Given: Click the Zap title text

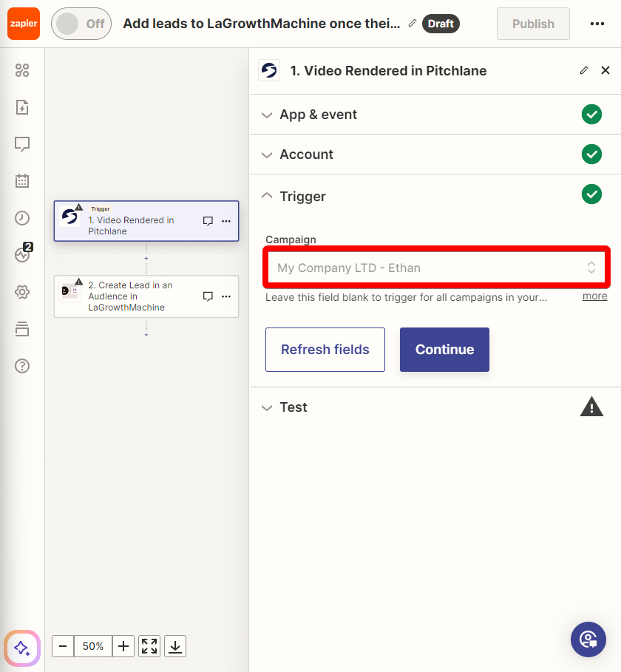Looking at the screenshot, I should pyautogui.click(x=262, y=24).
